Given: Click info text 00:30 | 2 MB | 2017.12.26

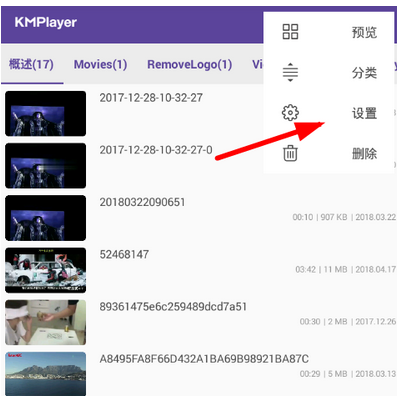Looking at the screenshot, I should click(348, 322).
